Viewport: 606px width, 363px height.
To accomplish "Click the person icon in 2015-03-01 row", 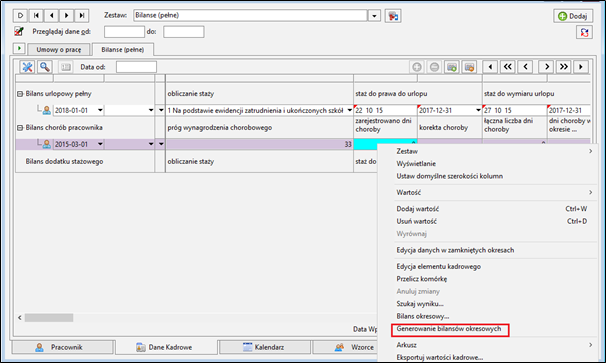I will pyautogui.click(x=47, y=144).
